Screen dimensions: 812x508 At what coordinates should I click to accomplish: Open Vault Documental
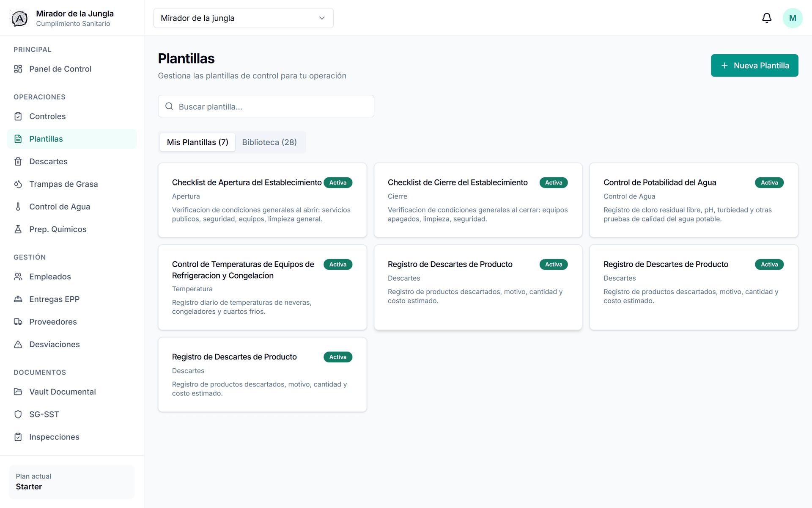tap(72, 392)
